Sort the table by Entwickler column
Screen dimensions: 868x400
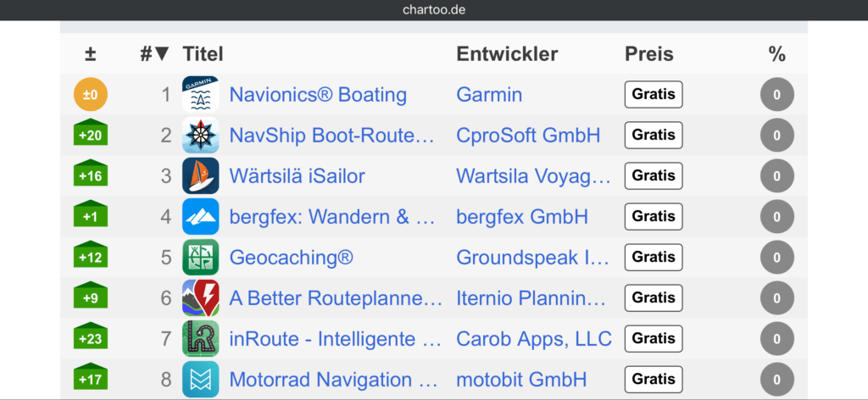tap(507, 54)
